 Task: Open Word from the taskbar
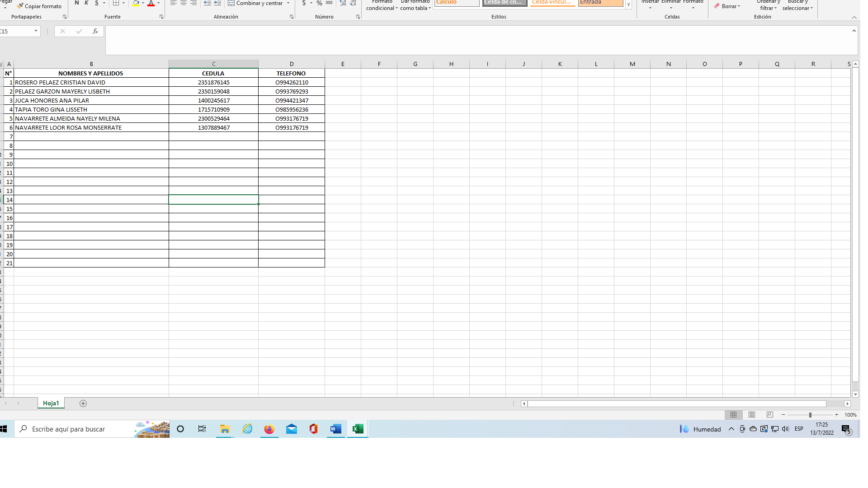336,429
